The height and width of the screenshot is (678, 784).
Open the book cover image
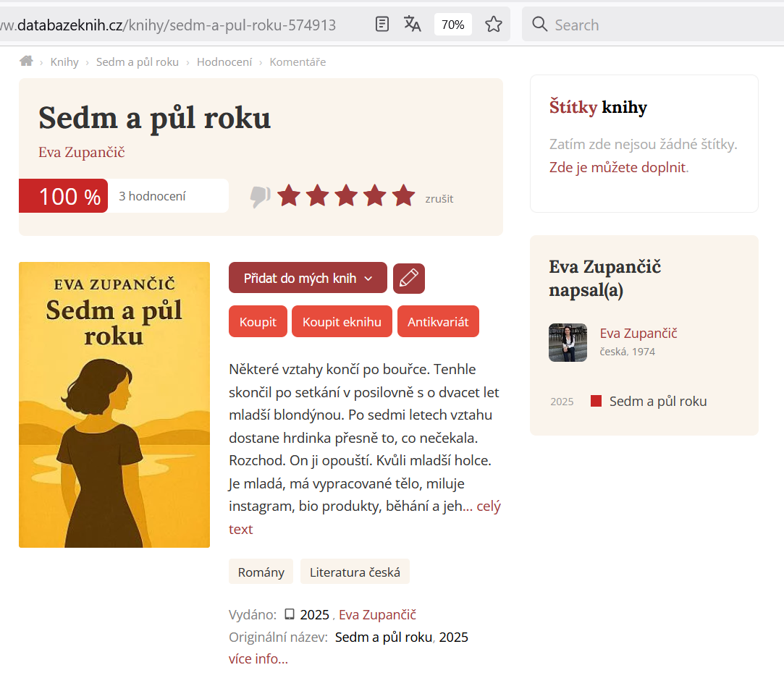[x=114, y=404]
